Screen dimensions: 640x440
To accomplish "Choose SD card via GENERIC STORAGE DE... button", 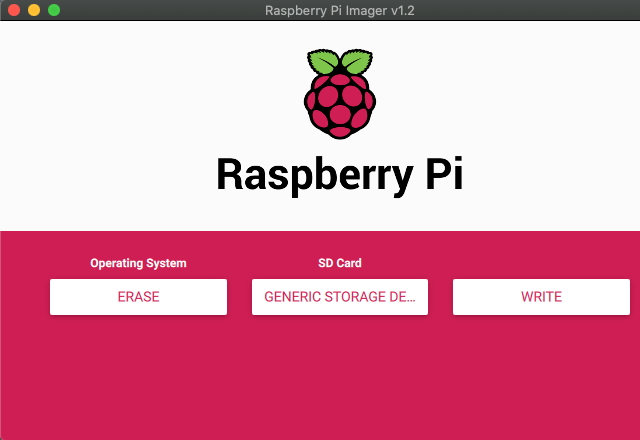I will [x=340, y=297].
